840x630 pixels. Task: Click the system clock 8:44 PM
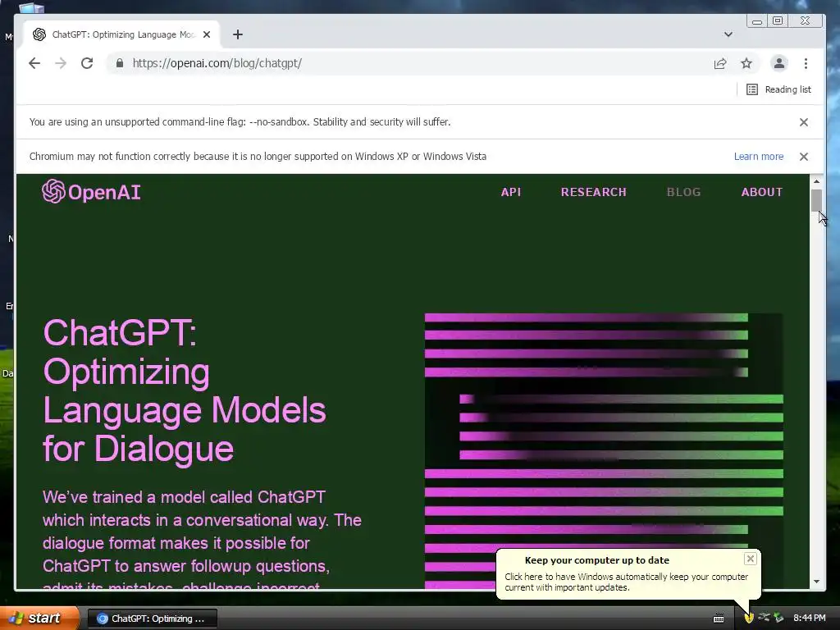[810, 618]
